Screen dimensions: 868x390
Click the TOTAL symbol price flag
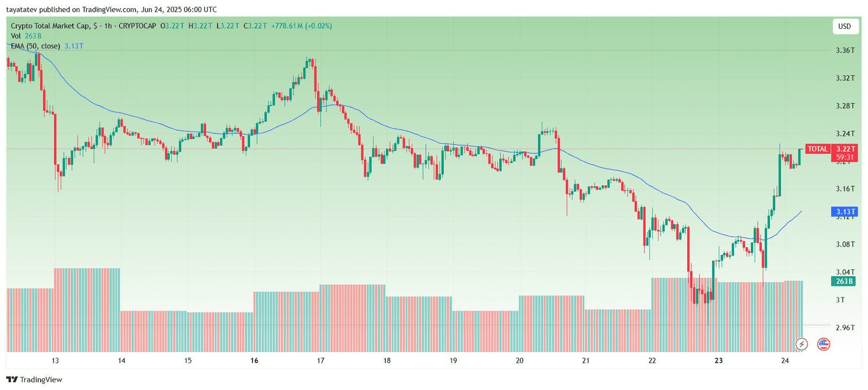click(x=817, y=149)
